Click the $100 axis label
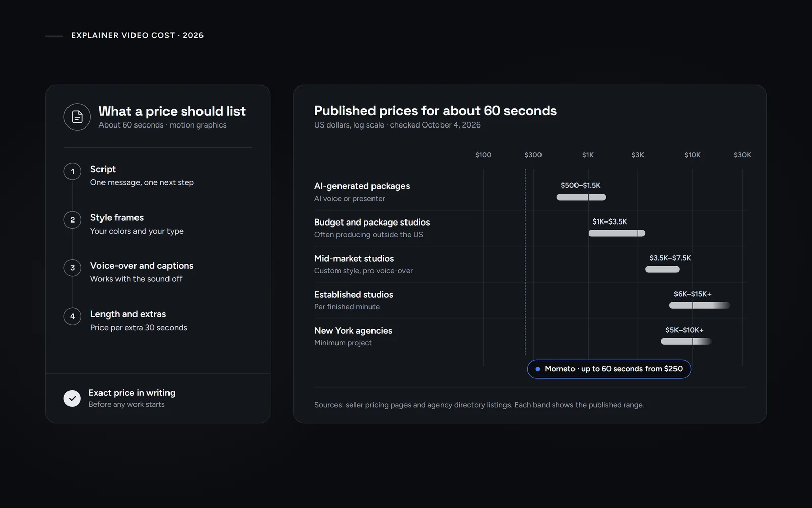This screenshot has width=812, height=508. click(483, 155)
